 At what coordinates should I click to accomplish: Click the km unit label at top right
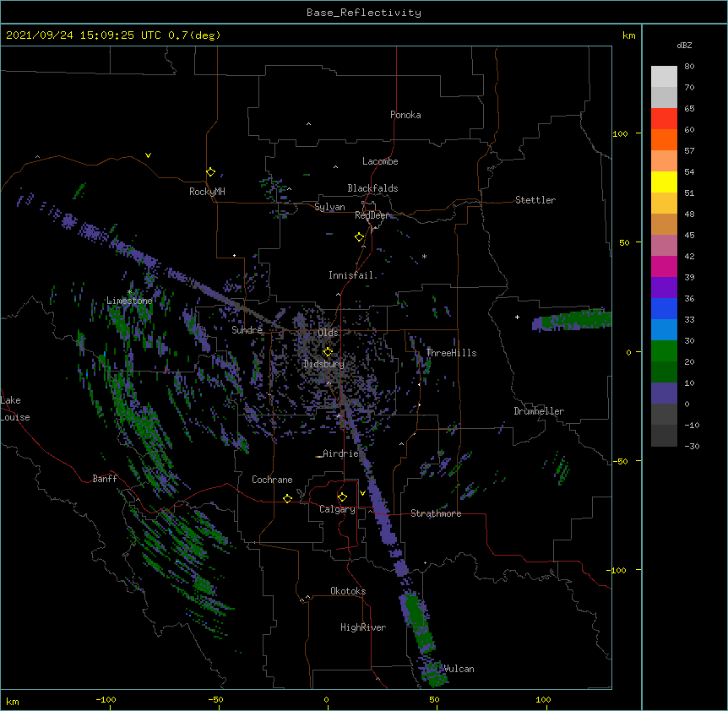tap(628, 35)
